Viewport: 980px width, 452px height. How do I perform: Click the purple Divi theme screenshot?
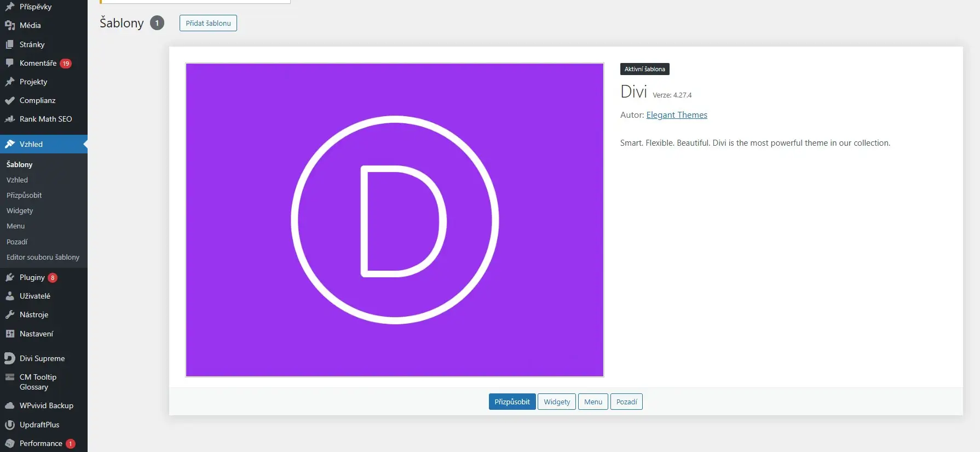pyautogui.click(x=395, y=220)
